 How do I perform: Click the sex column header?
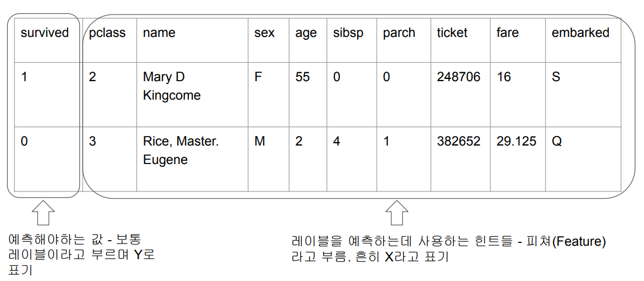(x=264, y=33)
